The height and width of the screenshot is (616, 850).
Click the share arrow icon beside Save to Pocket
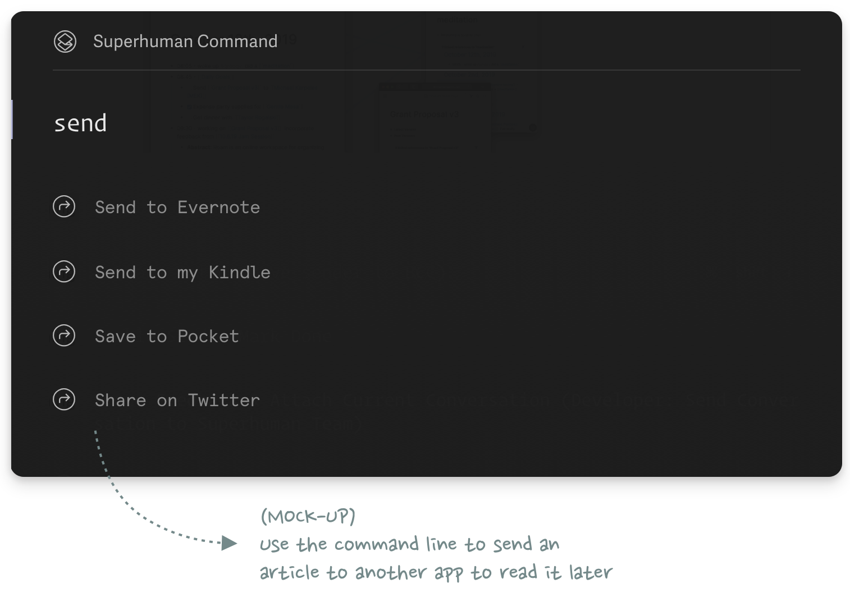(64, 335)
